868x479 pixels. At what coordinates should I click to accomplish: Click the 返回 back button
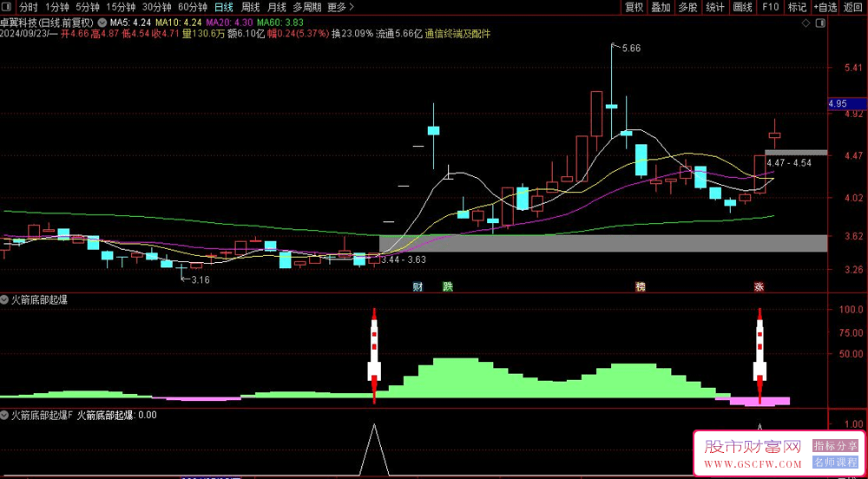[853, 7]
